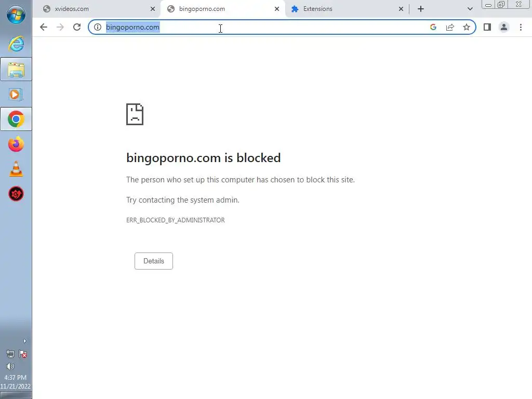The image size is (532, 399).
Task: Open the volume control speaker icon
Action: tap(10, 366)
